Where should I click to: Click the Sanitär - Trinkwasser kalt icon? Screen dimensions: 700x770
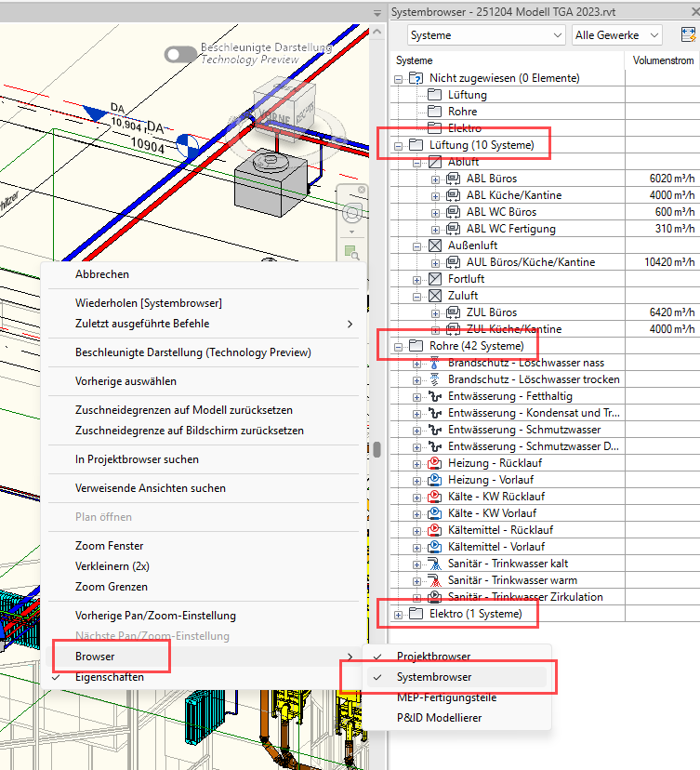click(434, 564)
